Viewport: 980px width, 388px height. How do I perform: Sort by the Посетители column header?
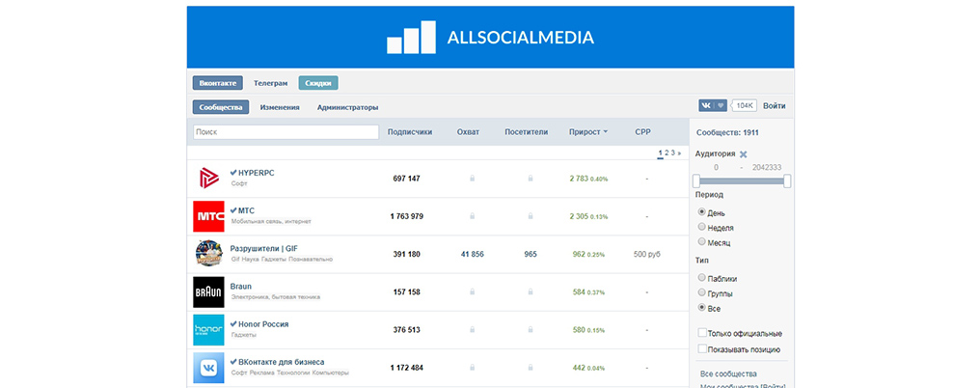527,132
